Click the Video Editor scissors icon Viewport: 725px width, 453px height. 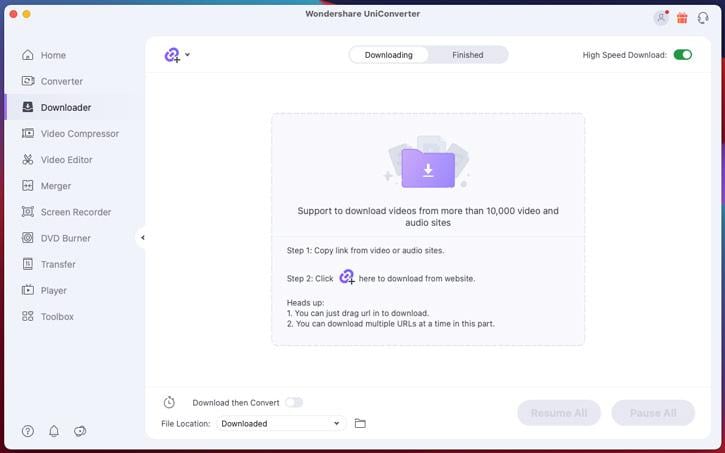[28, 159]
